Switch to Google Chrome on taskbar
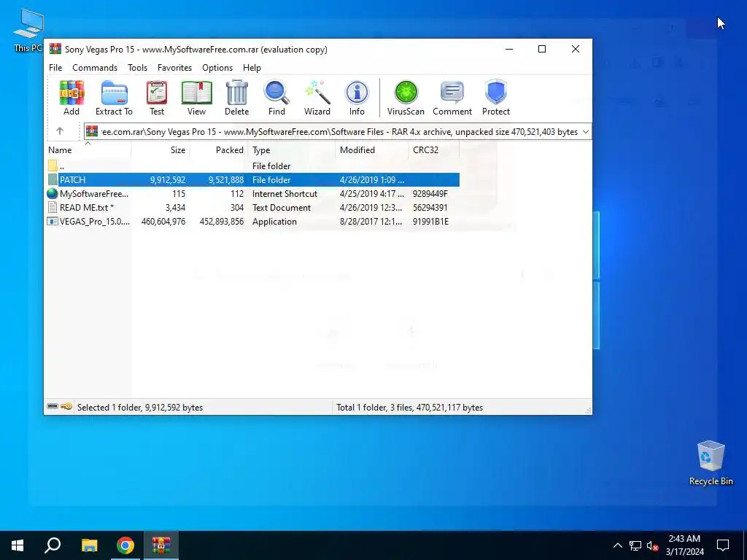The width and height of the screenshot is (747, 560). (x=125, y=545)
